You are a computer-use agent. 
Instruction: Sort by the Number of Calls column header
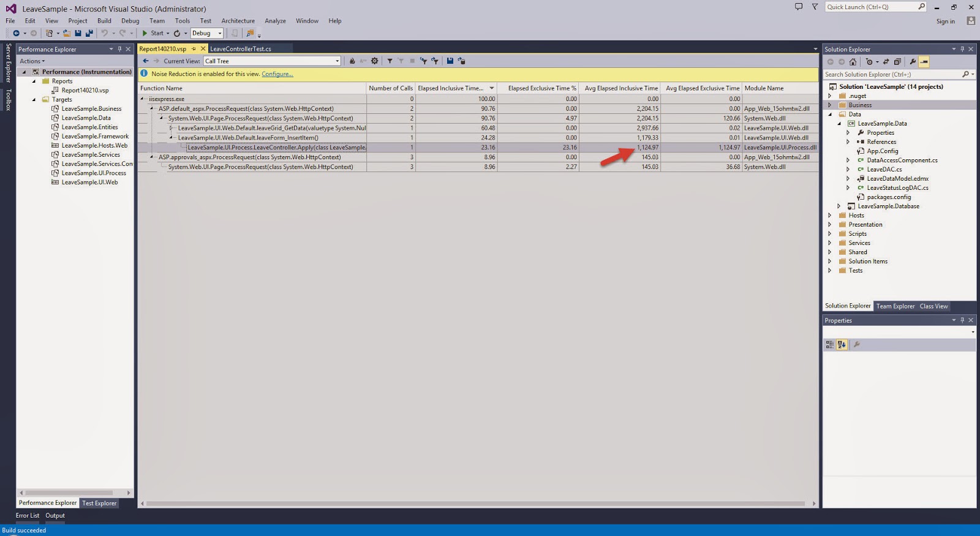(x=391, y=88)
